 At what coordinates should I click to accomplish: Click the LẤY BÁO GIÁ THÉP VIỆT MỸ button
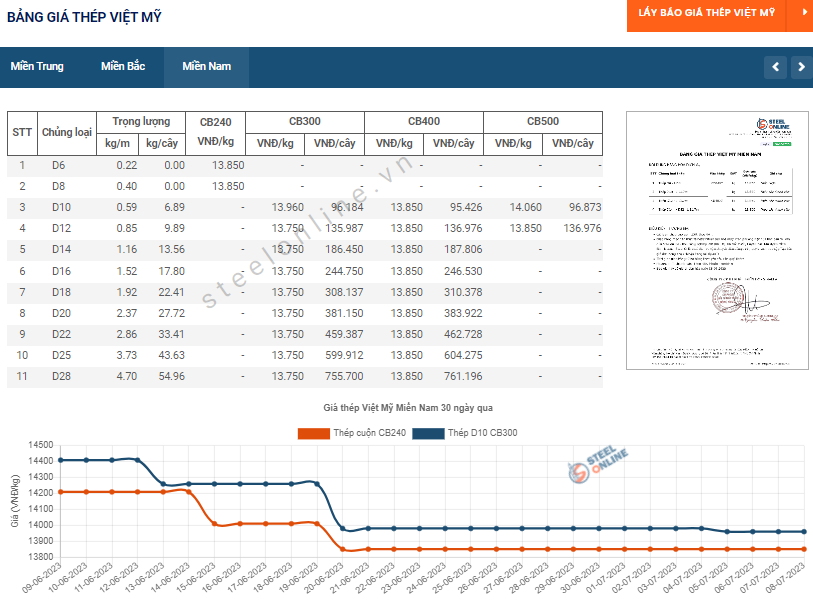pos(707,12)
